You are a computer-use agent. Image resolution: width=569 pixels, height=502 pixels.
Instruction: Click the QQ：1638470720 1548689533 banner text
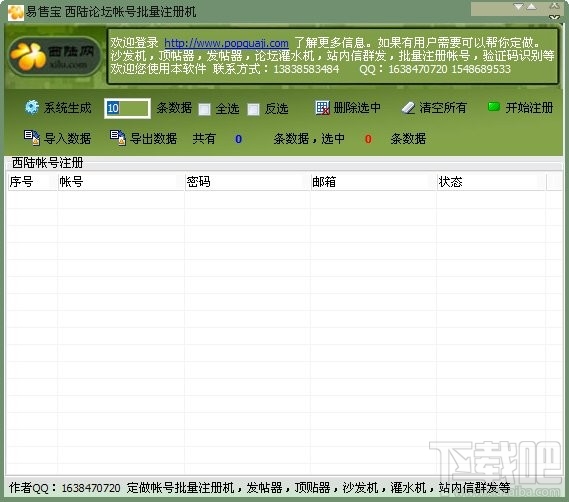coord(435,69)
